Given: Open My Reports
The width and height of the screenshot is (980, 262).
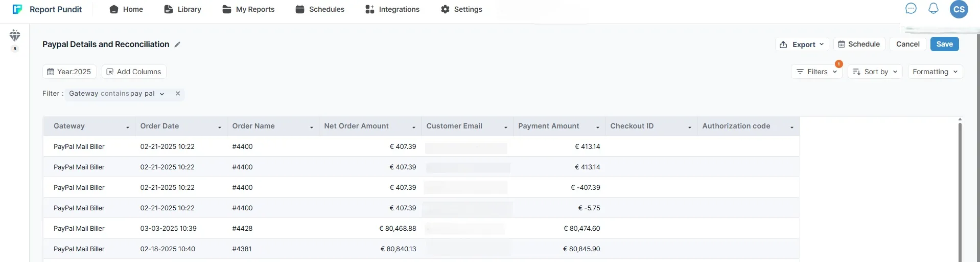Looking at the screenshot, I should [x=248, y=9].
